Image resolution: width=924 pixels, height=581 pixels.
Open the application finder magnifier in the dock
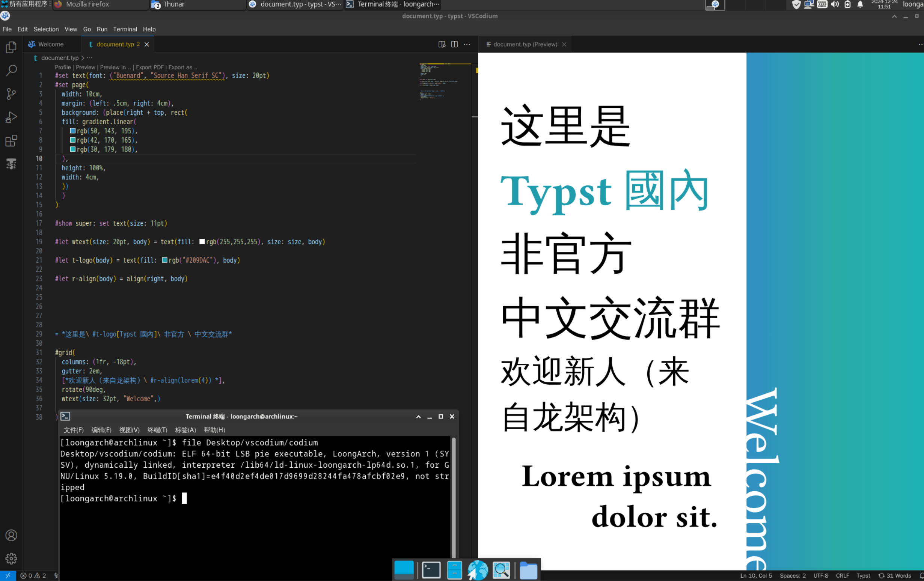502,570
